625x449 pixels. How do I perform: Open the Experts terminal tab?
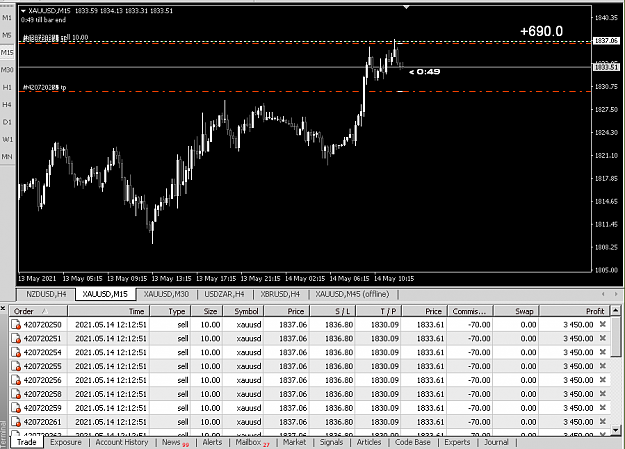click(x=457, y=442)
